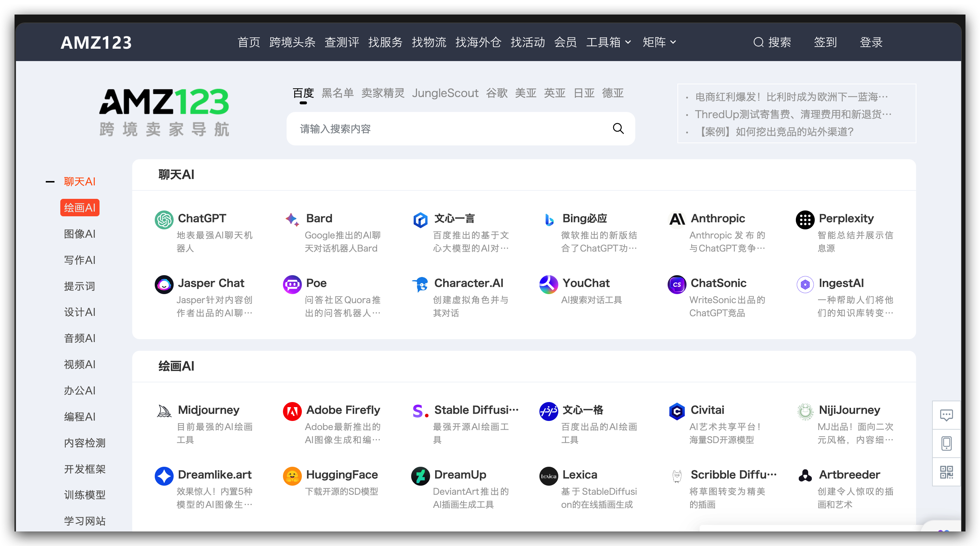Click the Character.AI icon
Image resolution: width=980 pixels, height=546 pixels.
click(420, 284)
